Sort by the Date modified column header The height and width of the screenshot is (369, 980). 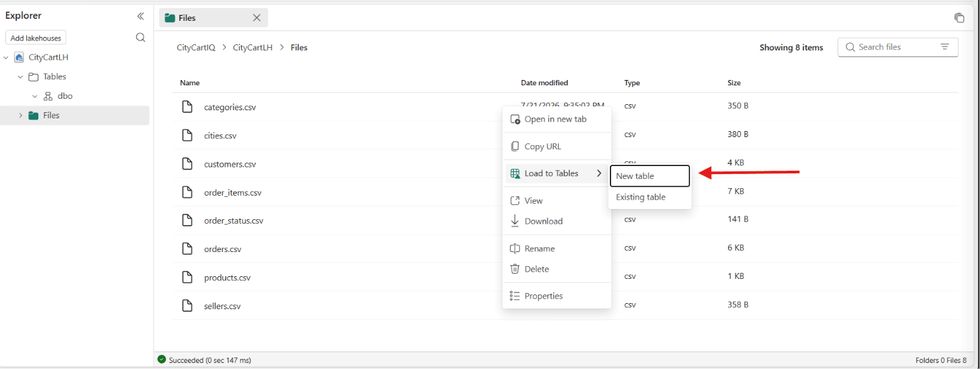pyautogui.click(x=545, y=83)
